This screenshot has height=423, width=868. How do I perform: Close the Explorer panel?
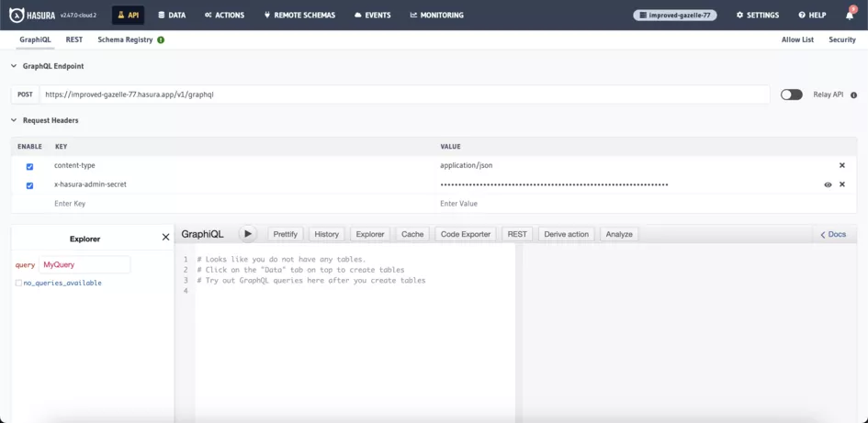165,238
